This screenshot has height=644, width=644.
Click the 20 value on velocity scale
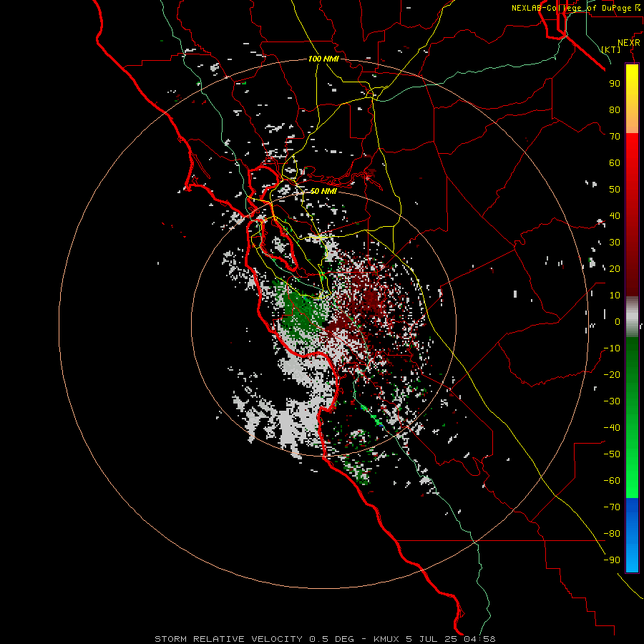tap(615, 269)
